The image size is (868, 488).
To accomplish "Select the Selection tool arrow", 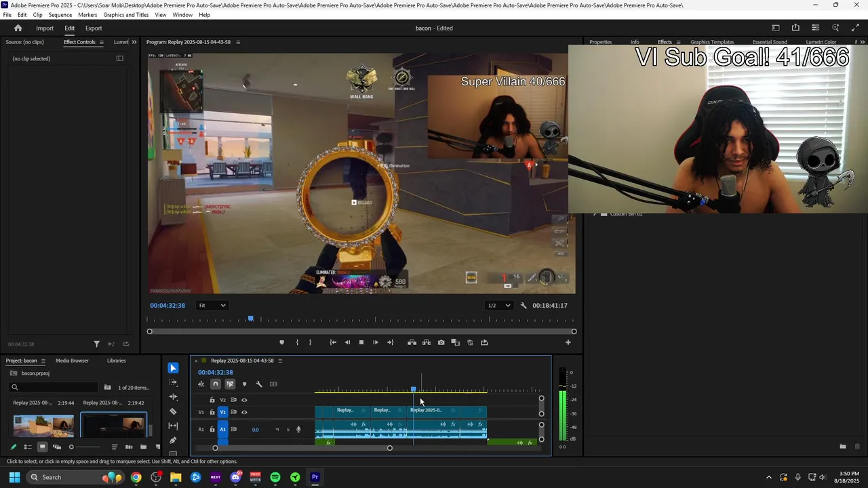I will 173,368.
